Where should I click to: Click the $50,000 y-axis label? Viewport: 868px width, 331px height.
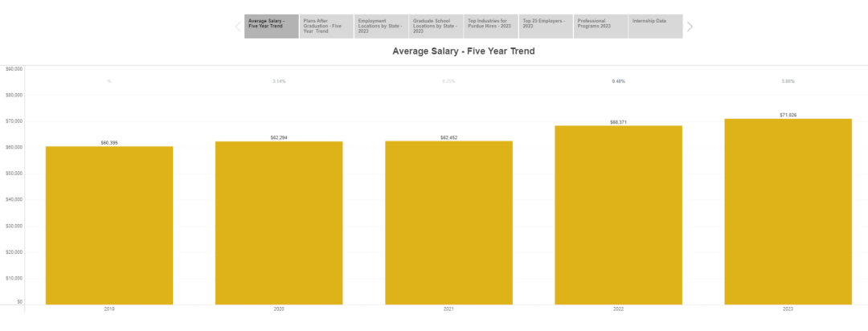(x=14, y=174)
